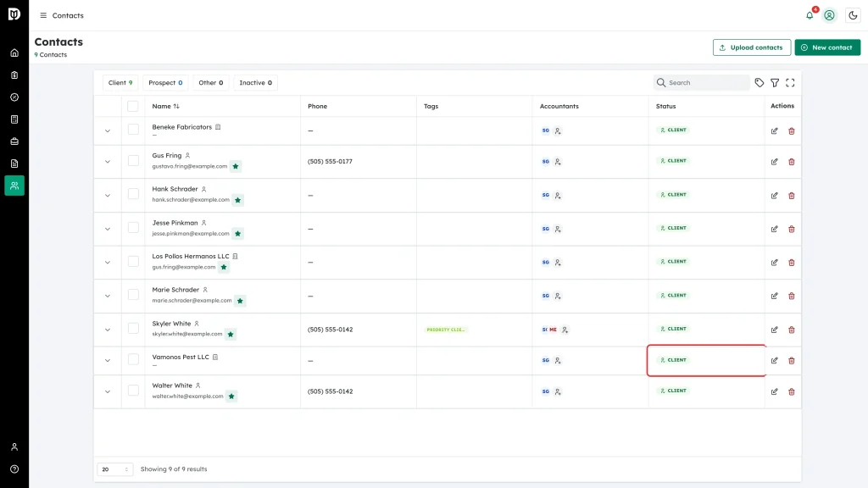Edit Skyler White contact
Viewport: 868px width, 488px height.
[x=775, y=330]
